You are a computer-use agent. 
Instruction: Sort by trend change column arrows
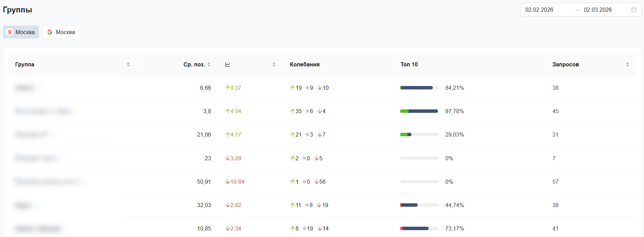tap(274, 64)
